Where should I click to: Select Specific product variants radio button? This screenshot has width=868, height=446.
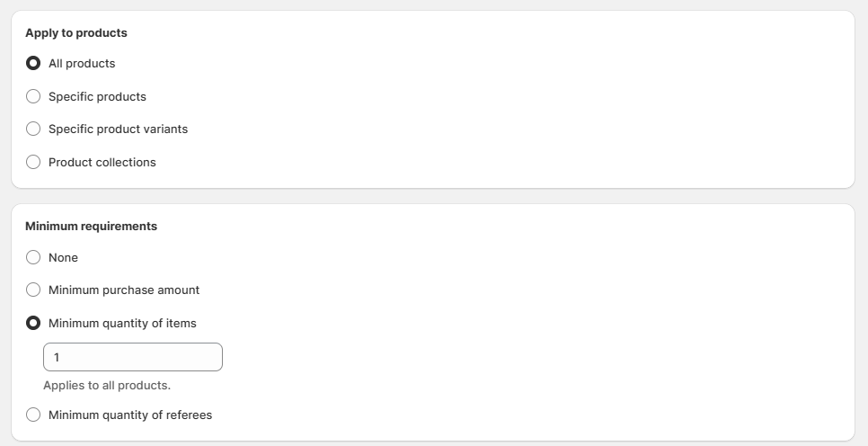point(33,129)
